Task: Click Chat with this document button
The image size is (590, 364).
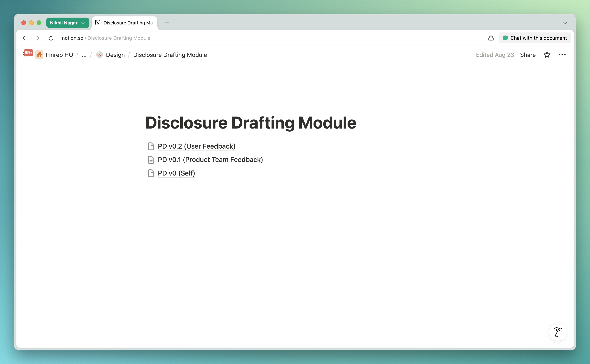Action: (535, 38)
